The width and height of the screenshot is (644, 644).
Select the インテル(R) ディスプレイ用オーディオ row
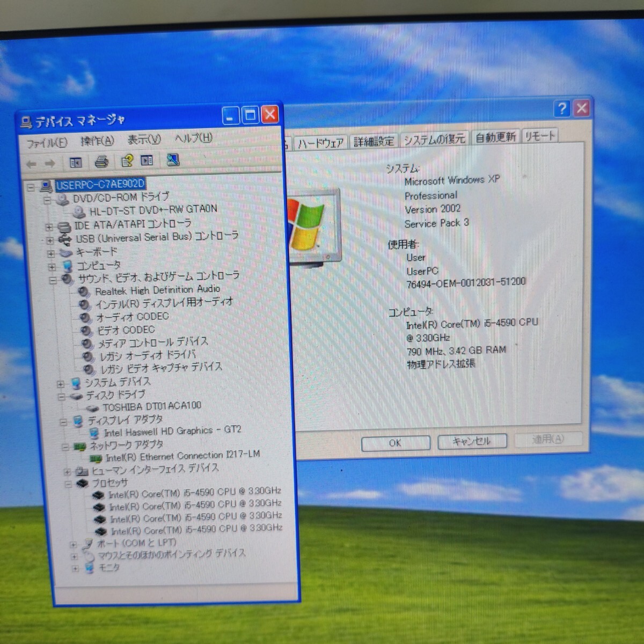(164, 303)
